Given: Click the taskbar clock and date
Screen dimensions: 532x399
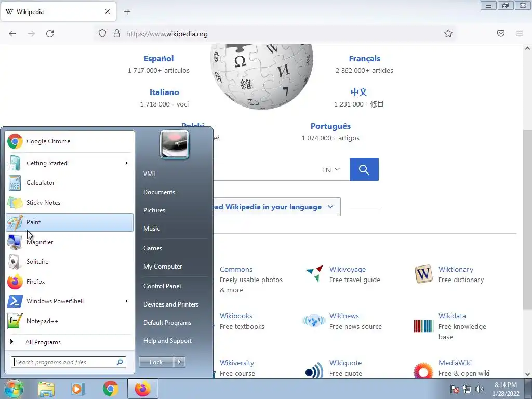Looking at the screenshot, I should pyautogui.click(x=506, y=389).
